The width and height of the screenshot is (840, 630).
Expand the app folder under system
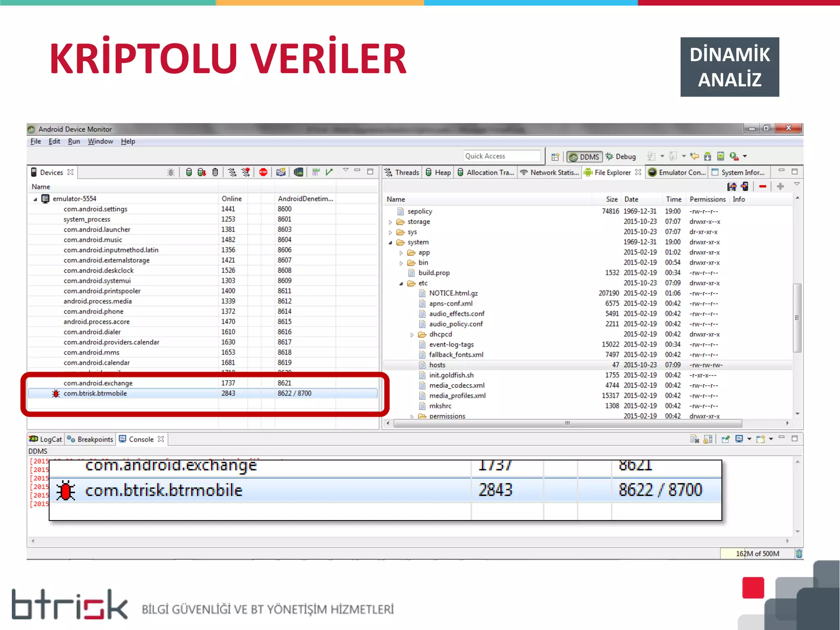coord(401,253)
